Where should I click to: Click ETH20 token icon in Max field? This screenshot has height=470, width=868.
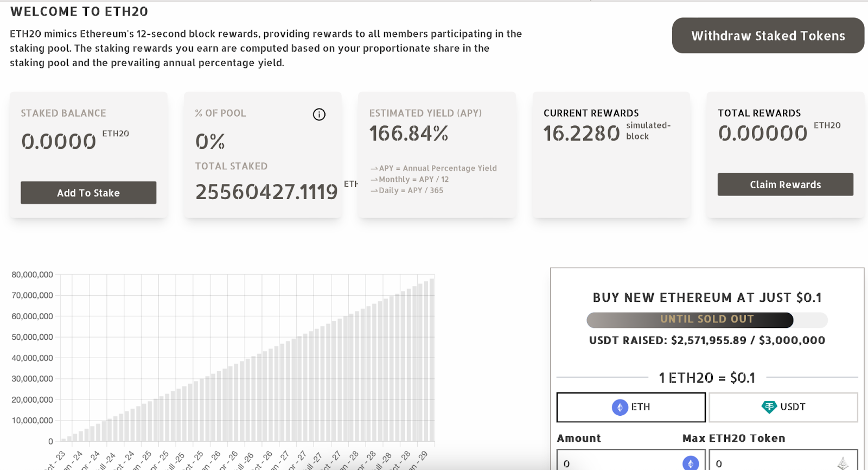(x=843, y=463)
